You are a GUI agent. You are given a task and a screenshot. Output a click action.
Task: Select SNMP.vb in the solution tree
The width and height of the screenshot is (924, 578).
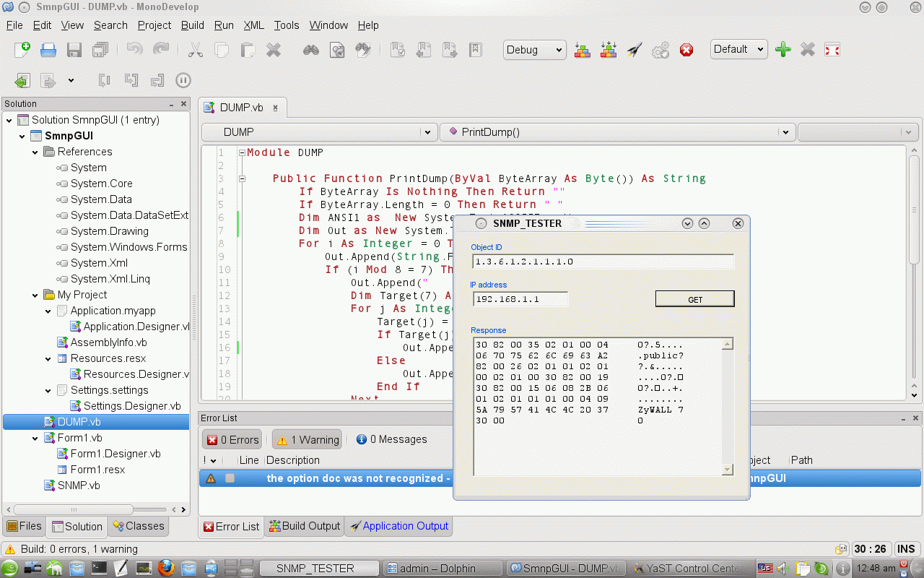[x=79, y=486]
